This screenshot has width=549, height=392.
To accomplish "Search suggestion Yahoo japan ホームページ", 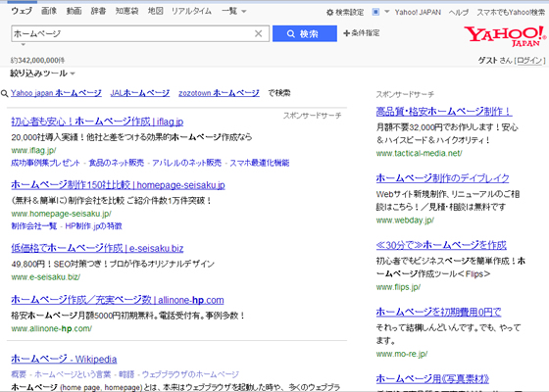I will tap(56, 93).
